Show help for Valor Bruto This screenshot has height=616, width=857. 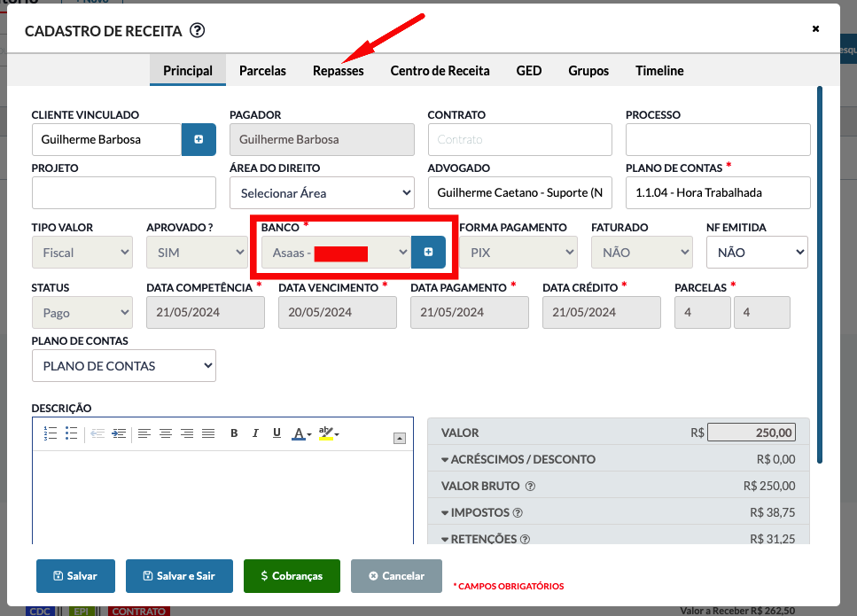530,486
